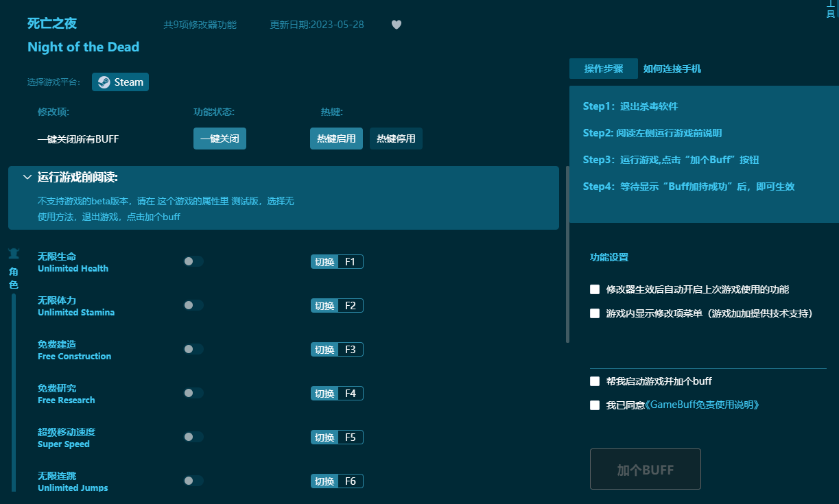Click the 选择游戏平台 label
Image resolution: width=839 pixels, height=504 pixels.
(54, 82)
